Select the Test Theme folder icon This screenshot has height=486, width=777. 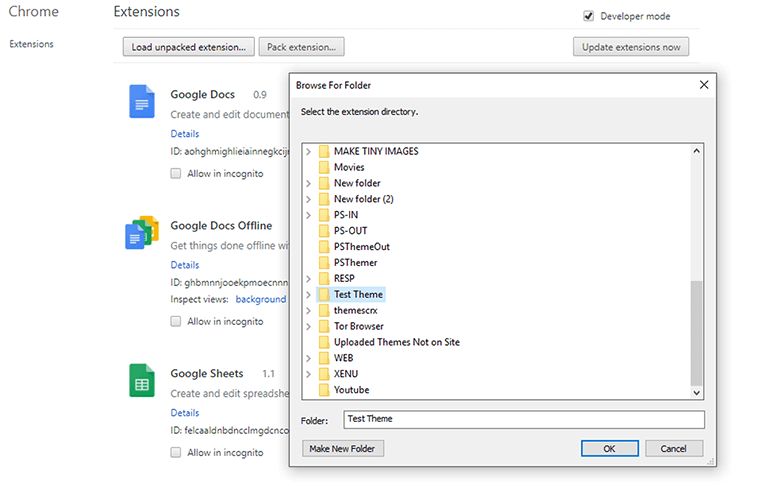[x=324, y=294]
